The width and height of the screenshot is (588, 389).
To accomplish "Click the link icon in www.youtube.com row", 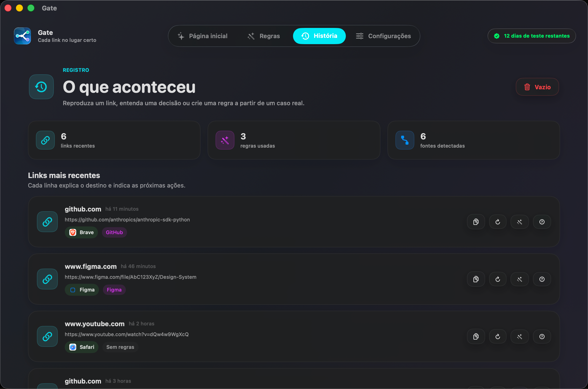I will (47, 336).
